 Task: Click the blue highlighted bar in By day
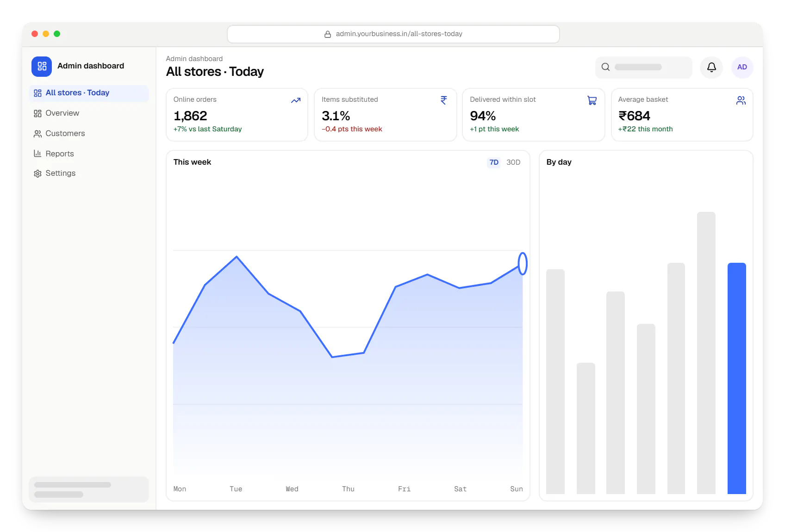pos(736,378)
